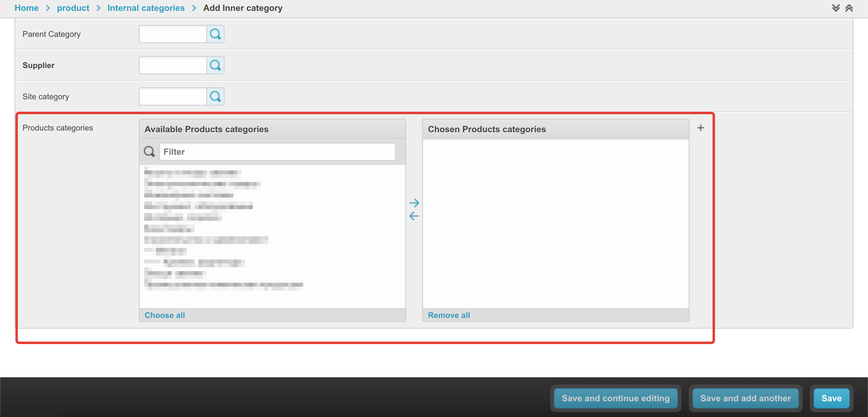This screenshot has height=417, width=868.
Task: Go to Home breadcrumb
Action: pos(26,8)
